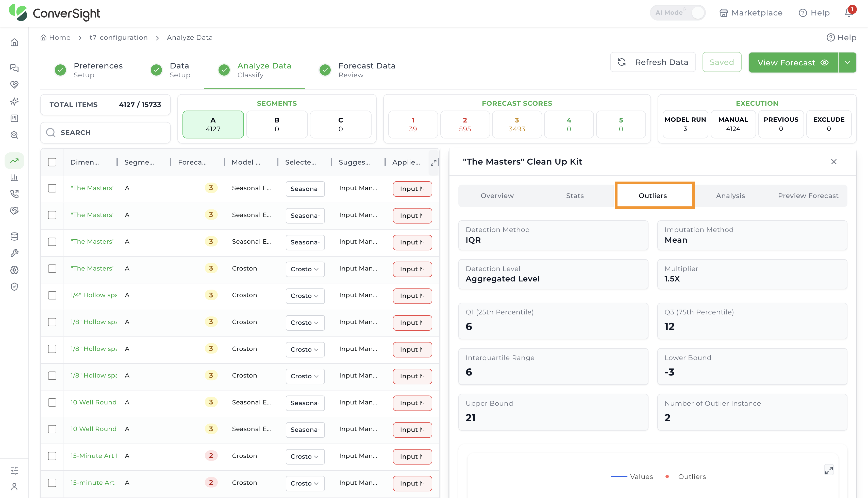
Task: Open the Marketplace link
Action: pyautogui.click(x=750, y=13)
